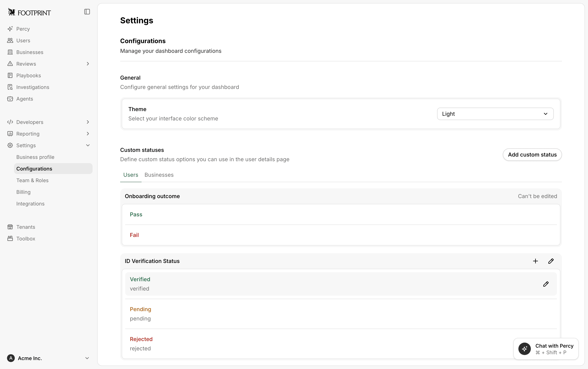
Task: Click Add custom status button
Action: click(532, 155)
